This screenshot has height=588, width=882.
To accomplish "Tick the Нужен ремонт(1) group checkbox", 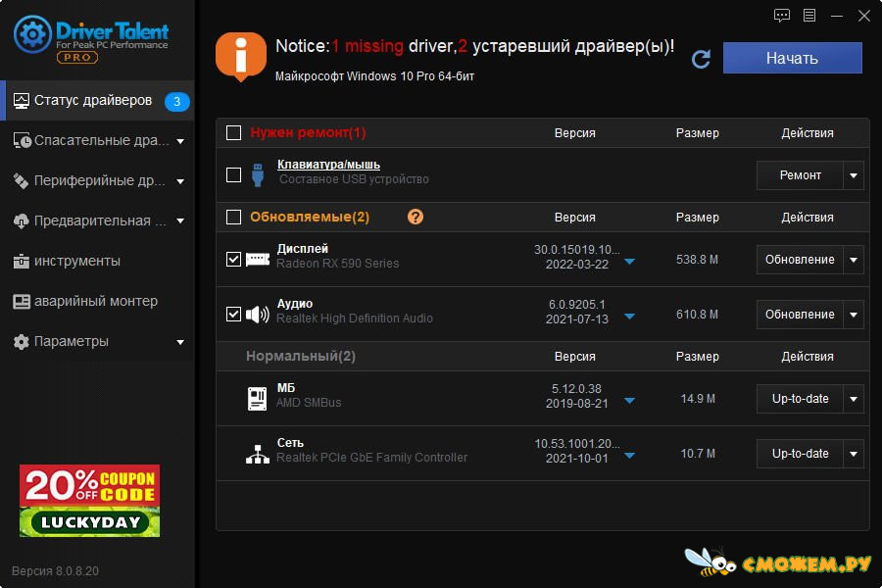I will [233, 133].
